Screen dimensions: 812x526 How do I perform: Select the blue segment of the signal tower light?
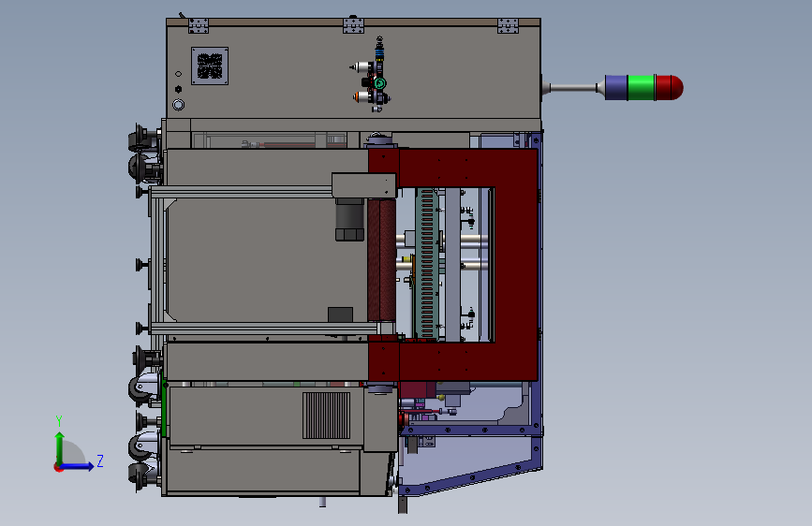pos(616,87)
